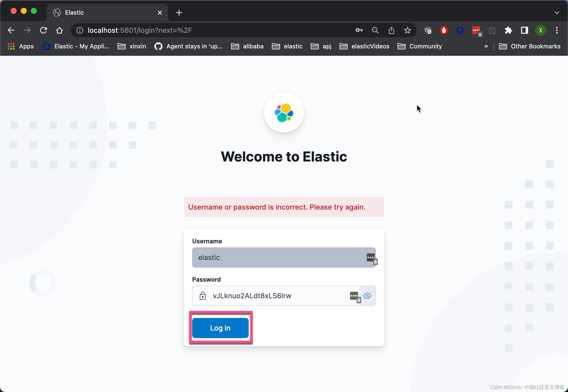Image resolution: width=568 pixels, height=392 pixels.
Task: Open the Extensions puzzle icon
Action: 508,30
